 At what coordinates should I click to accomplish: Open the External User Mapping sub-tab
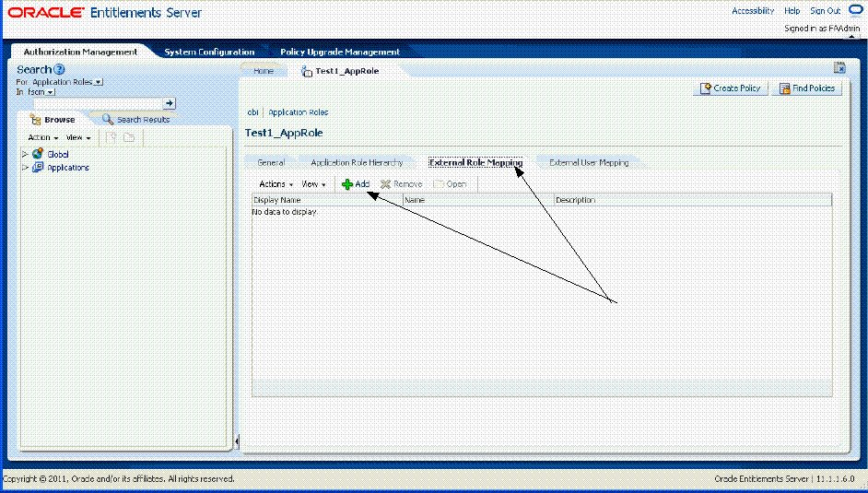click(589, 163)
